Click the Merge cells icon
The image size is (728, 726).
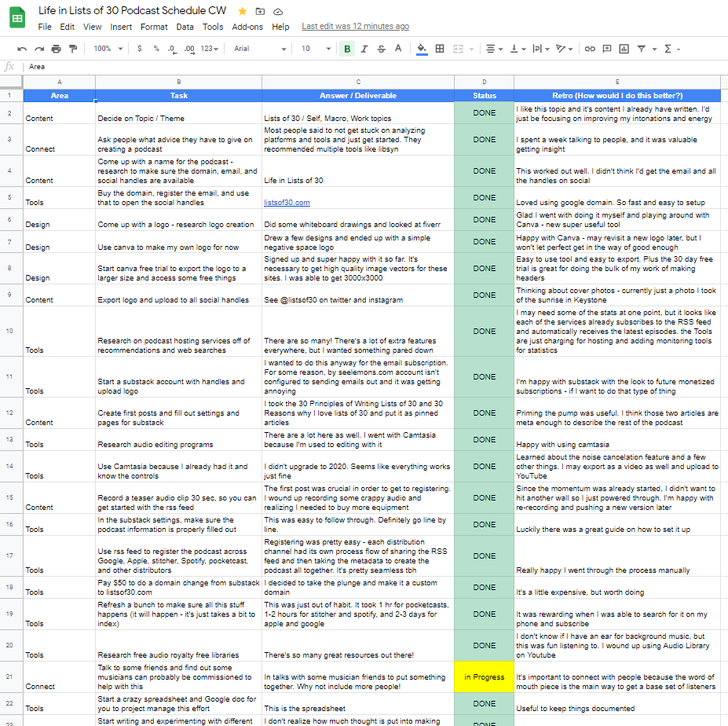click(459, 49)
